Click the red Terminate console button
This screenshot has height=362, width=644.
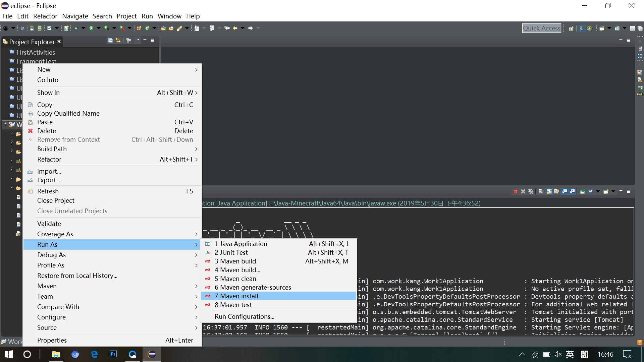click(x=515, y=192)
